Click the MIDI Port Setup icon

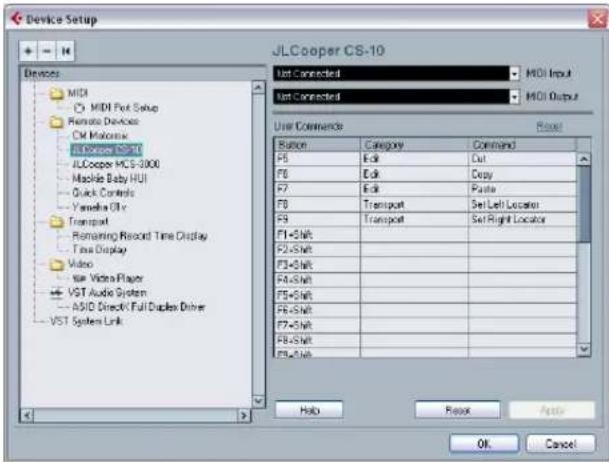click(x=79, y=108)
